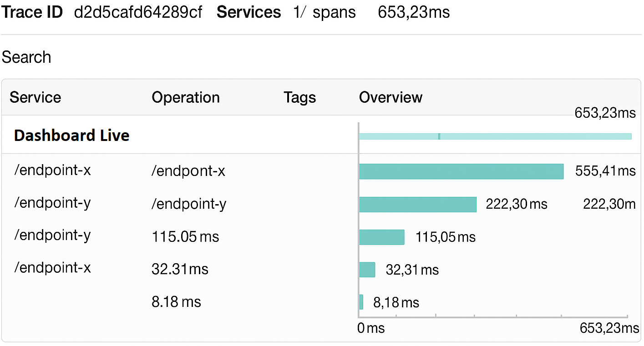Sort by the Service column header
Image resolution: width=644 pixels, height=346 pixels.
point(35,97)
